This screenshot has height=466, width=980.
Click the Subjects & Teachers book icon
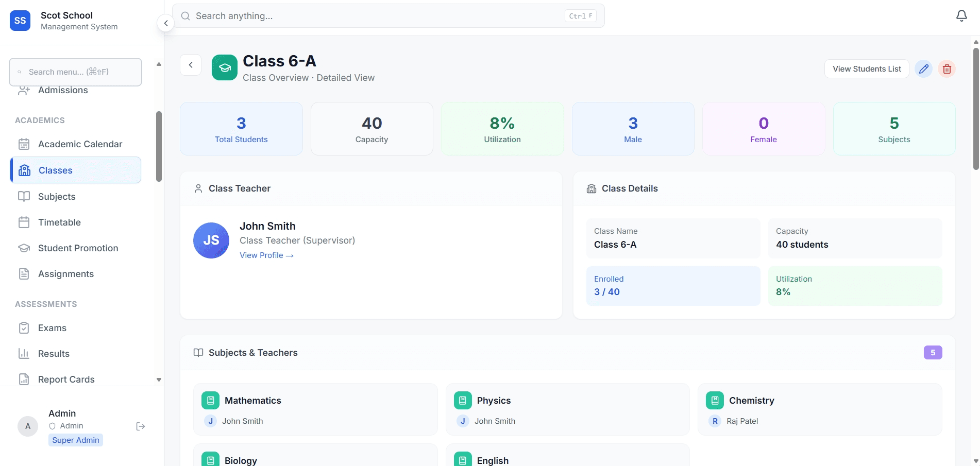click(x=198, y=353)
